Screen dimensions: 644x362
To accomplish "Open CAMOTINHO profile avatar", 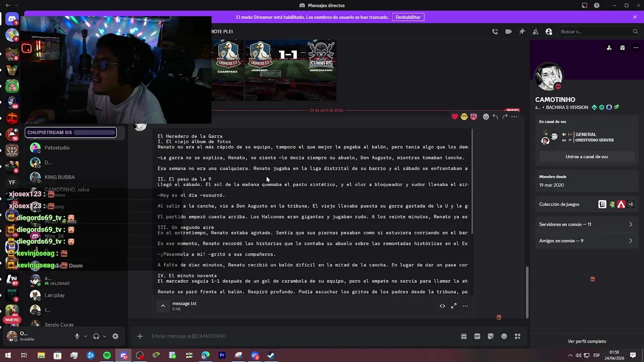I will click(548, 77).
